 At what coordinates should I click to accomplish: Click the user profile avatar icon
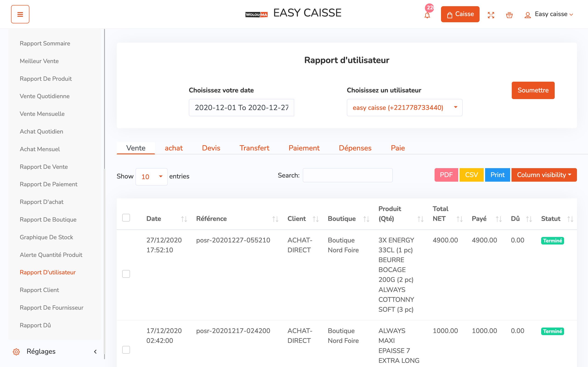click(527, 15)
